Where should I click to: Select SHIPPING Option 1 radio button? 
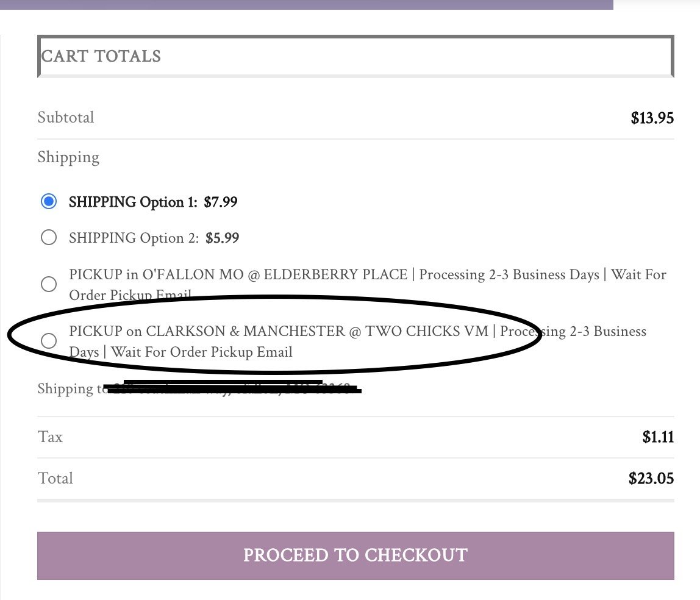point(49,202)
